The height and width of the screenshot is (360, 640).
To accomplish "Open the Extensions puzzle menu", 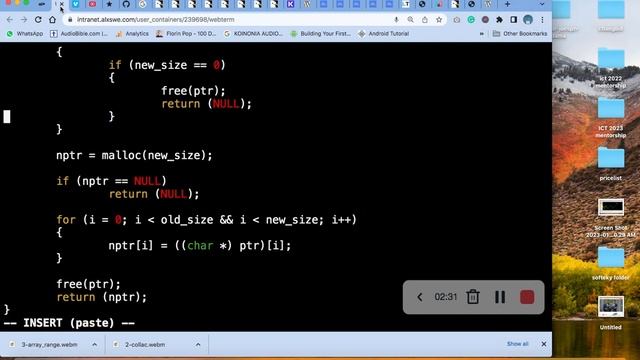I will 499,20.
